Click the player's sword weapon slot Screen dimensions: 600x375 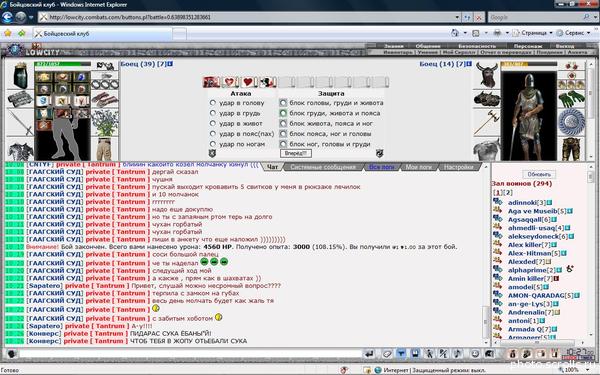20,122
